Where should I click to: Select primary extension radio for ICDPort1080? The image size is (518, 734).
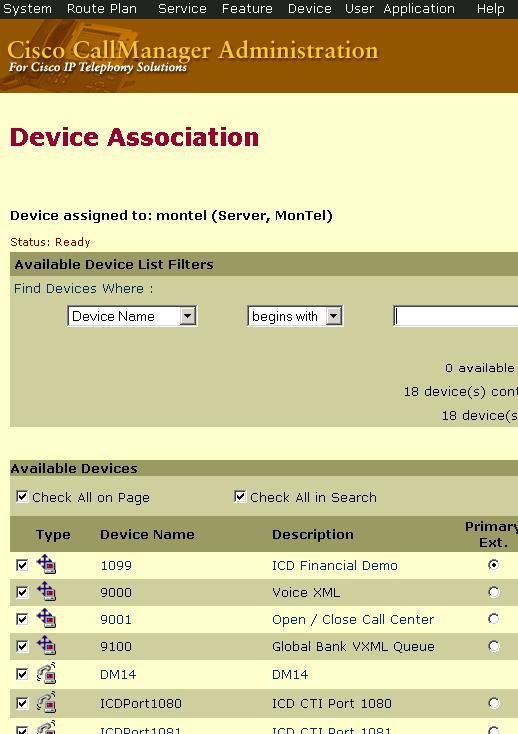493,703
